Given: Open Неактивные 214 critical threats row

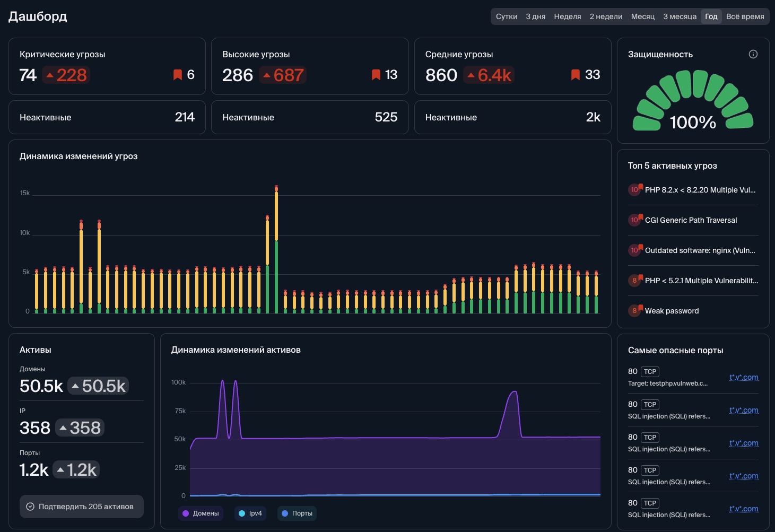Looking at the screenshot, I should [x=107, y=117].
